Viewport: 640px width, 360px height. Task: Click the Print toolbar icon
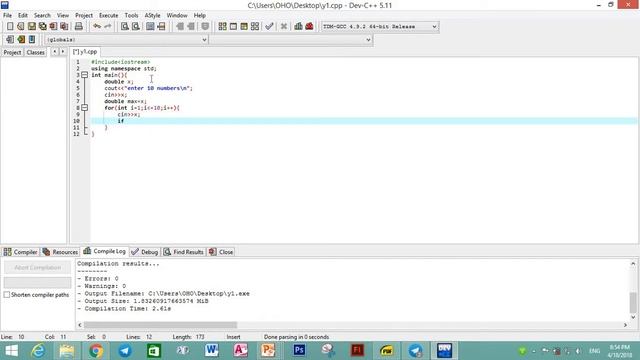(x=78, y=27)
